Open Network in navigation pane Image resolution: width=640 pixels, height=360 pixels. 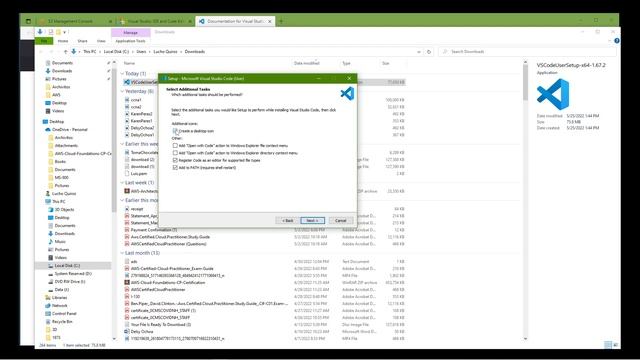[x=59, y=306]
